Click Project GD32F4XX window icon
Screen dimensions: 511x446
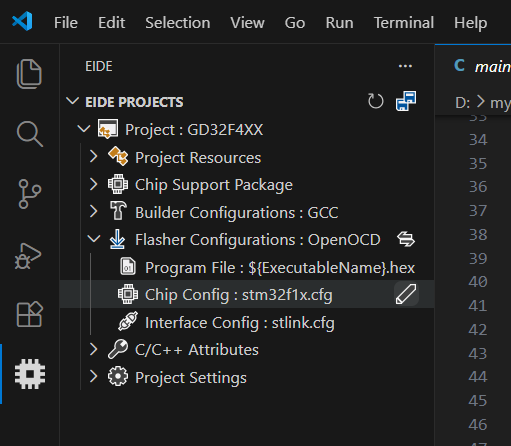(108, 129)
